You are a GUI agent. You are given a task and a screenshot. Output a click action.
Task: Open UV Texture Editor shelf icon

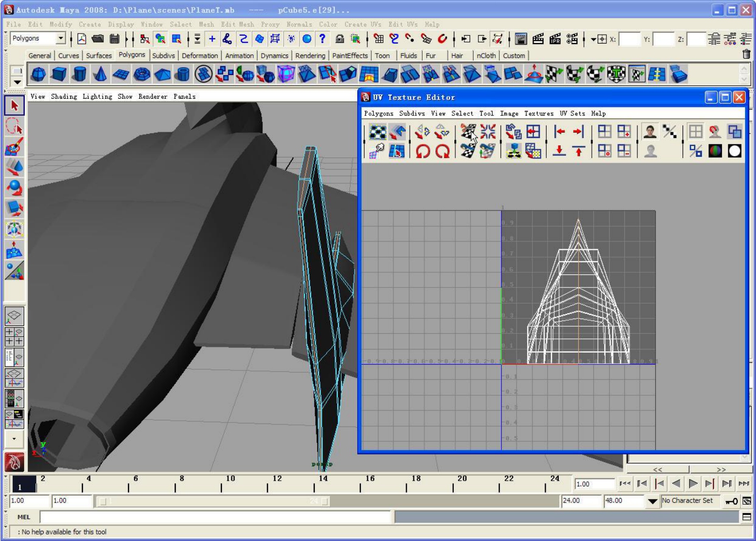point(636,75)
